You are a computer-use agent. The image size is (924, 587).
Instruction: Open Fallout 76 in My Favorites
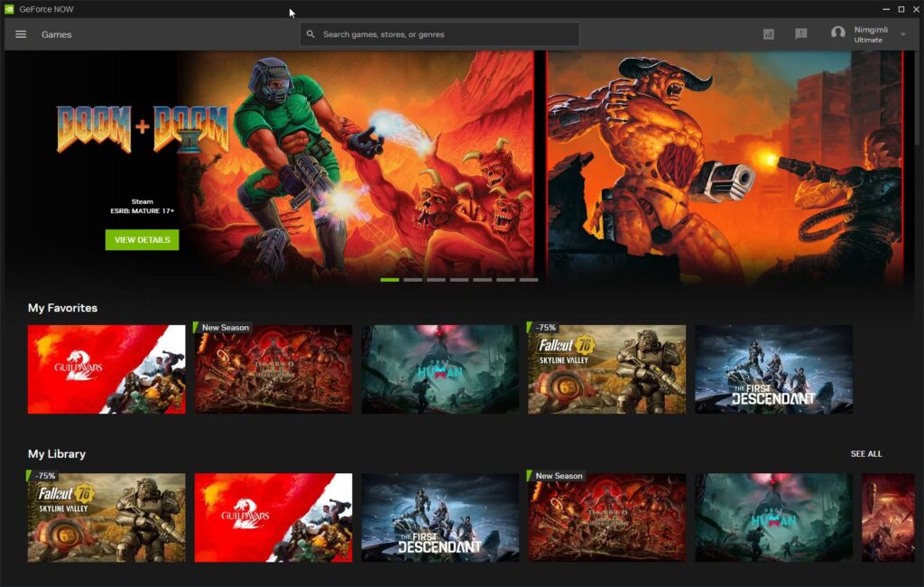(x=607, y=369)
